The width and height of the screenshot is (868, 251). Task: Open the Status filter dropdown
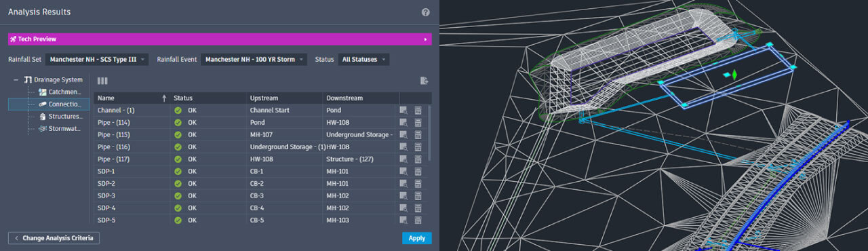[363, 60]
